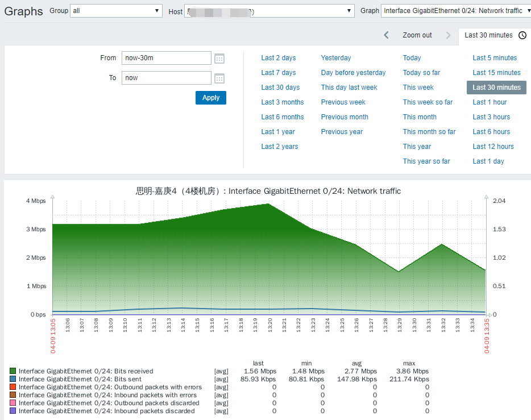Expand the Group dropdown
This screenshot has height=420, width=531.
click(x=116, y=11)
